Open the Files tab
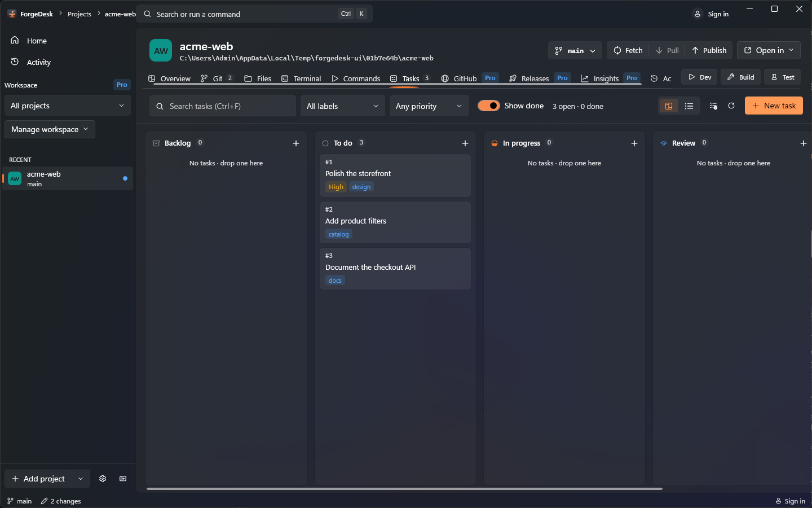Screen dimensions: 812x508 (x=258, y=78)
